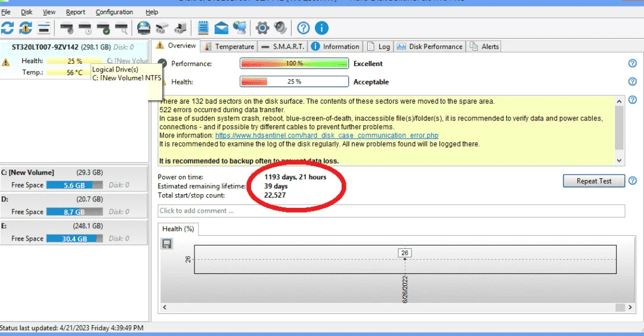Select the E: (248.1 GB) drive entry

pos(74,232)
